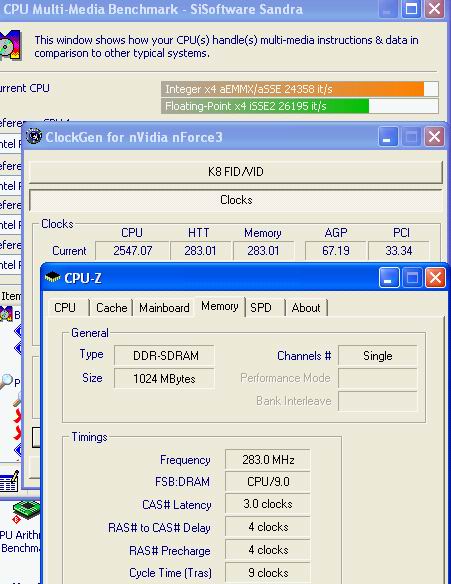Click the Sandra list icon beside Item header

point(6,314)
